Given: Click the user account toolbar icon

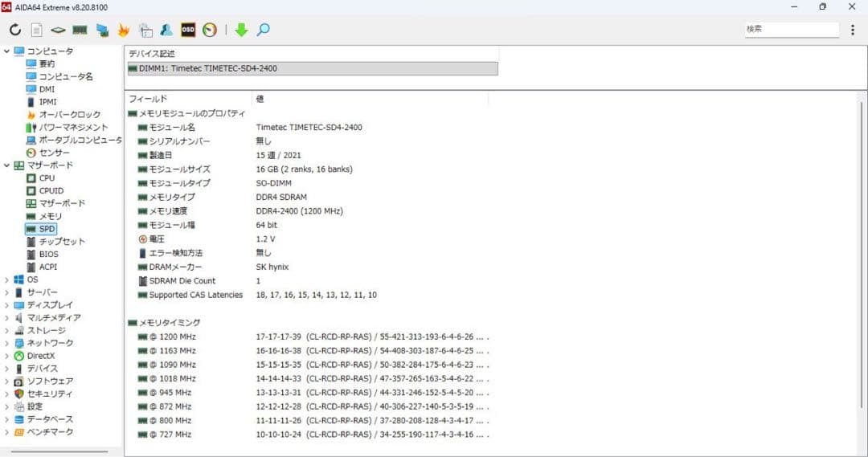Looking at the screenshot, I should 166,30.
